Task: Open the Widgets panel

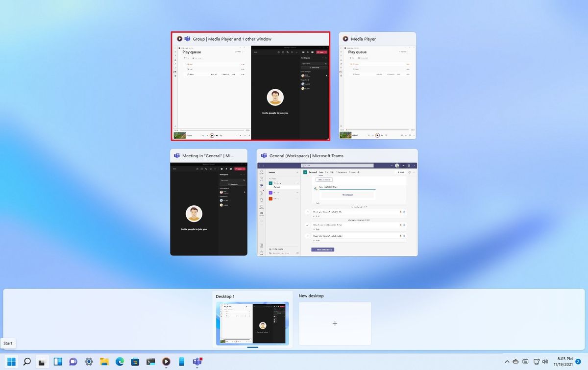Action: (57, 362)
